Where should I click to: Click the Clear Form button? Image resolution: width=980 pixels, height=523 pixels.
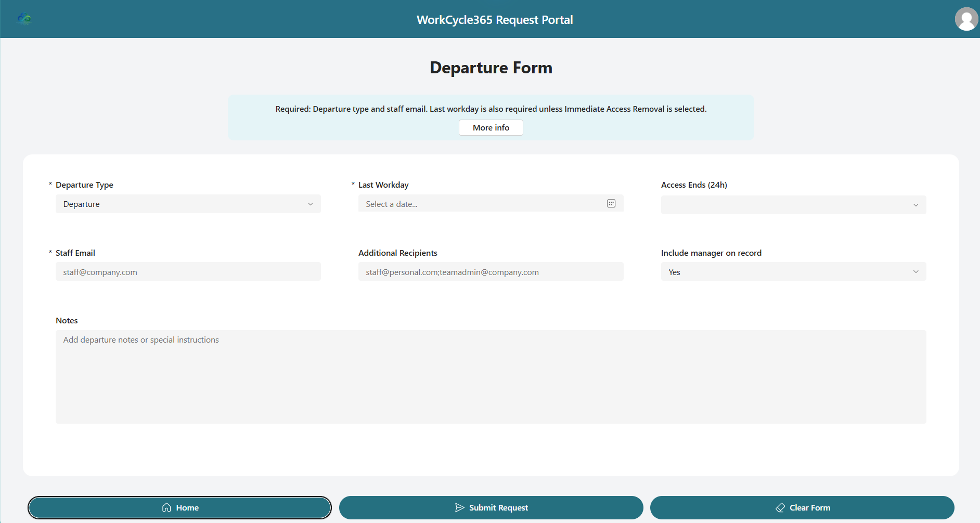(802, 508)
